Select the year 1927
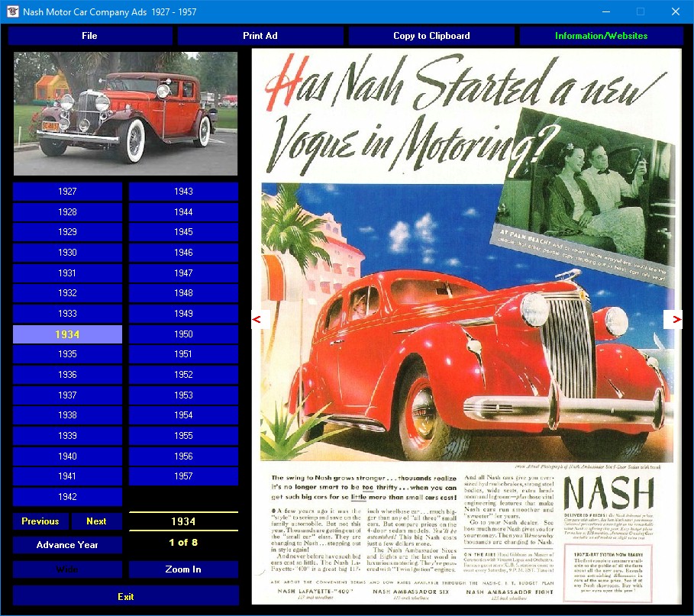Screen dimensions: 694x616 pos(67,192)
